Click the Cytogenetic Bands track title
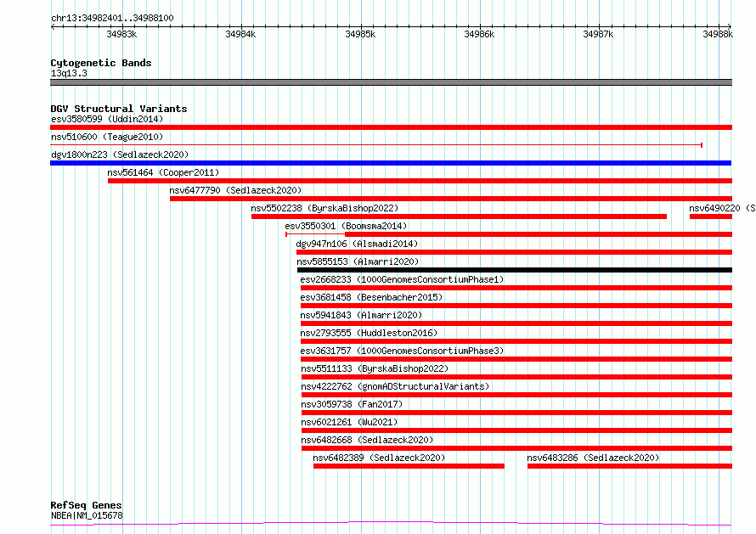 pos(101,63)
